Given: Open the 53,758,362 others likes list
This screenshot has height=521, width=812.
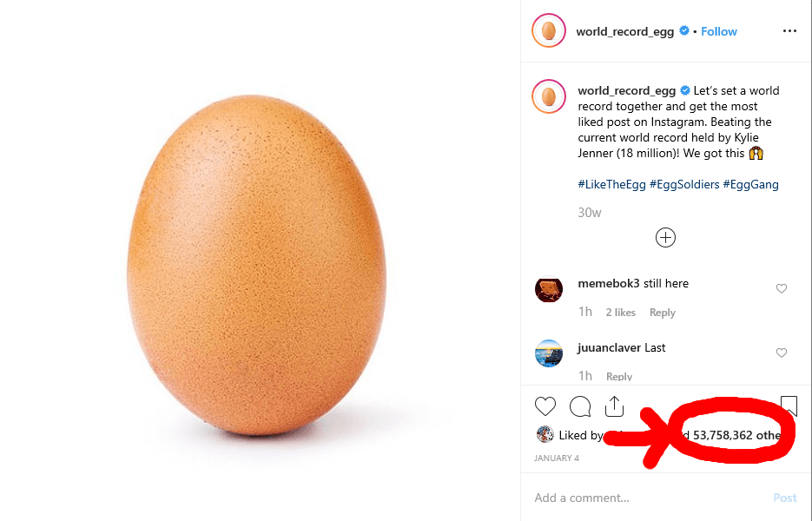Looking at the screenshot, I should [x=736, y=435].
